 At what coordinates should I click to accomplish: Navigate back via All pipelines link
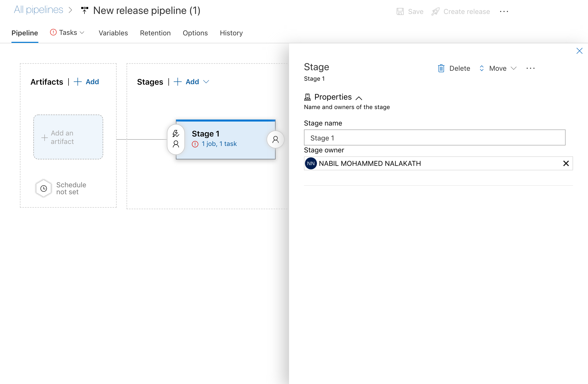[38, 9]
